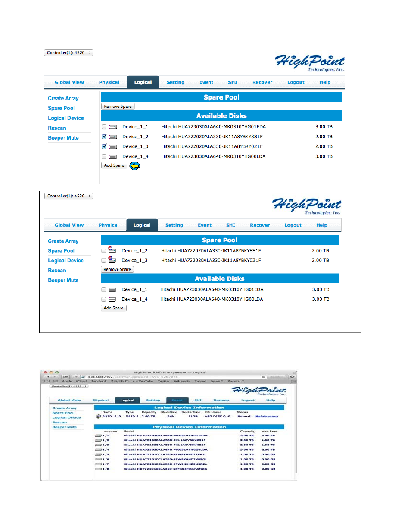Click Help tab in top screenshot
Viewport: 411px width, 532px height.
[x=325, y=82]
